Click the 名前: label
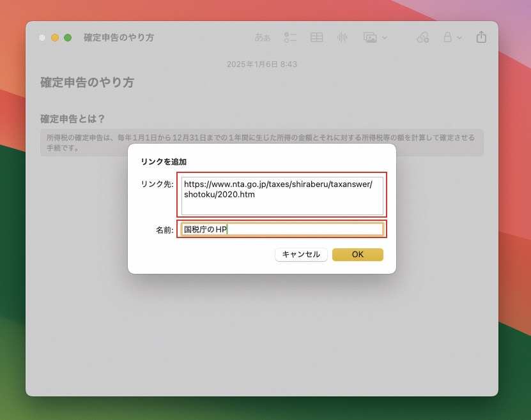The height and width of the screenshot is (420, 531). click(165, 230)
